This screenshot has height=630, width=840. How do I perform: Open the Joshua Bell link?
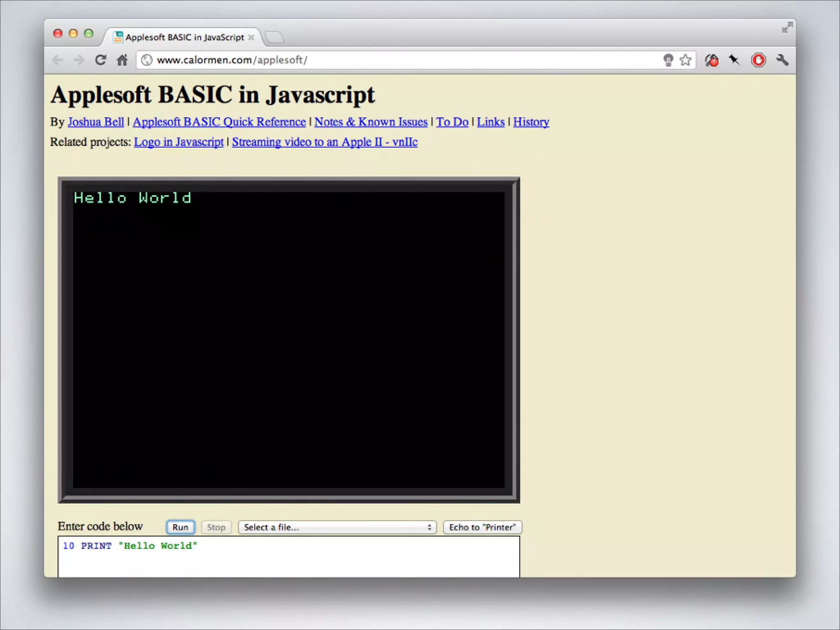tap(96, 122)
